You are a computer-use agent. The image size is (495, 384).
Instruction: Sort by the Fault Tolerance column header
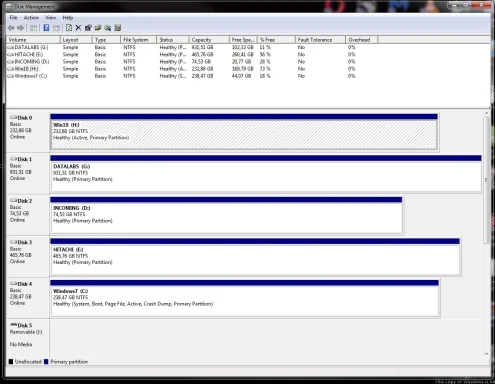320,40
